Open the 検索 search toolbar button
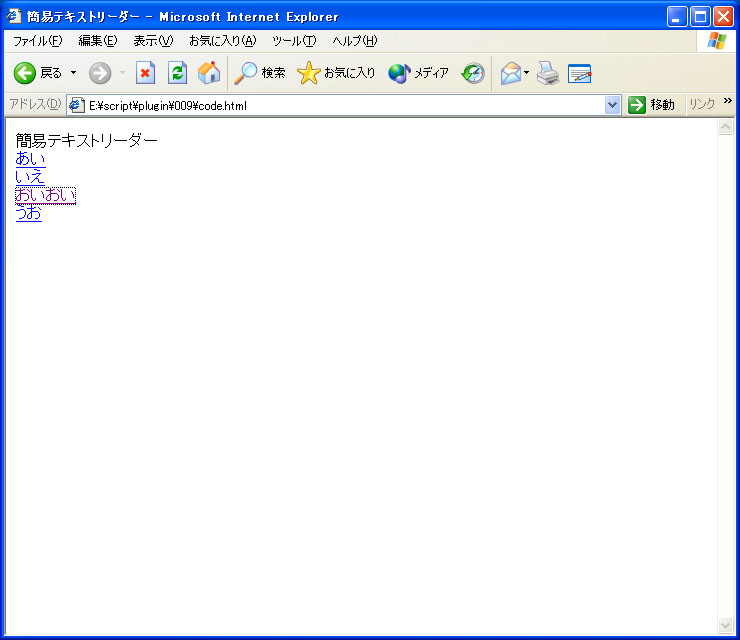 (260, 73)
